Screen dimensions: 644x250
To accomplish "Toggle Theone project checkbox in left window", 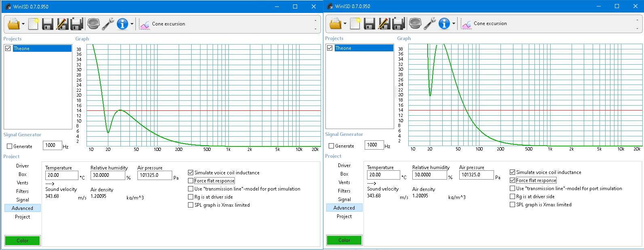I will coord(8,48).
